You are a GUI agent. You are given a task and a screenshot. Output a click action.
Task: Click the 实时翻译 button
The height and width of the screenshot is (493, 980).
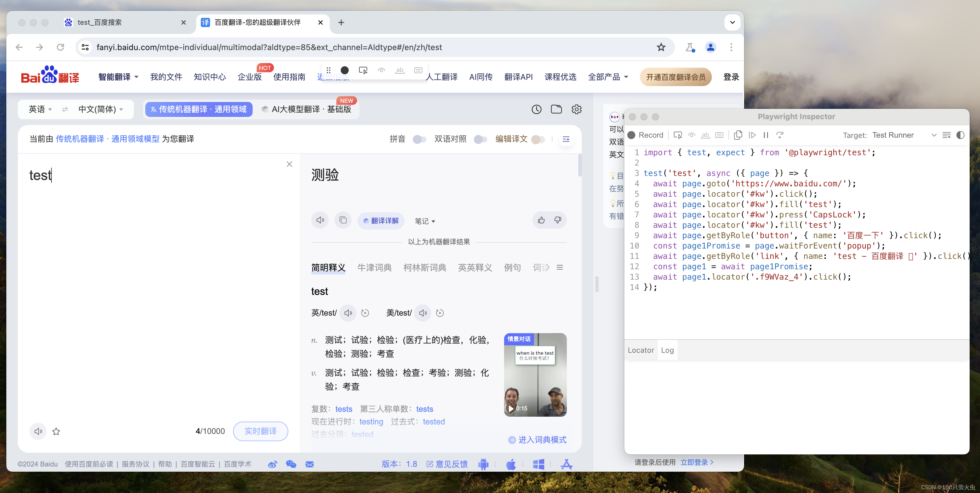coord(260,431)
